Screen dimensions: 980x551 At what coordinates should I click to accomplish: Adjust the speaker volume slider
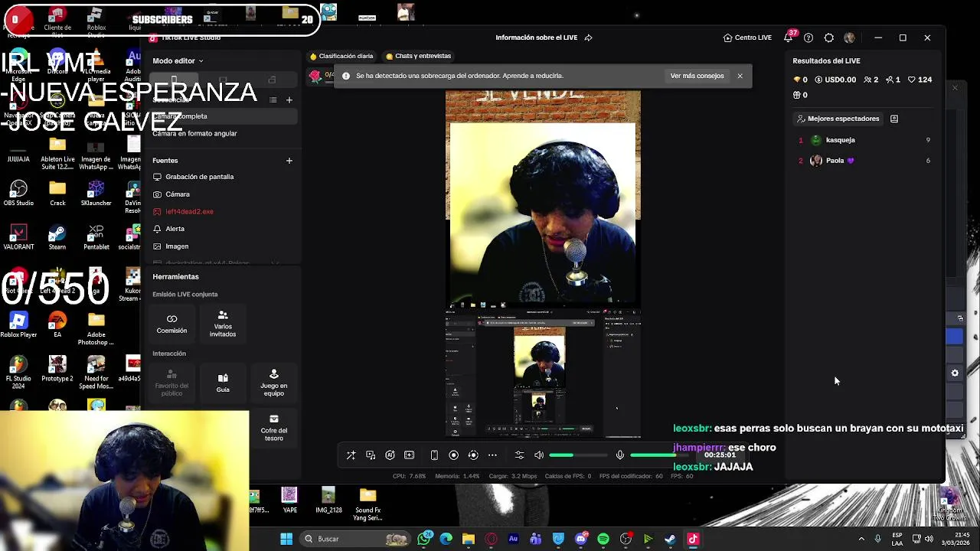pyautogui.click(x=578, y=455)
